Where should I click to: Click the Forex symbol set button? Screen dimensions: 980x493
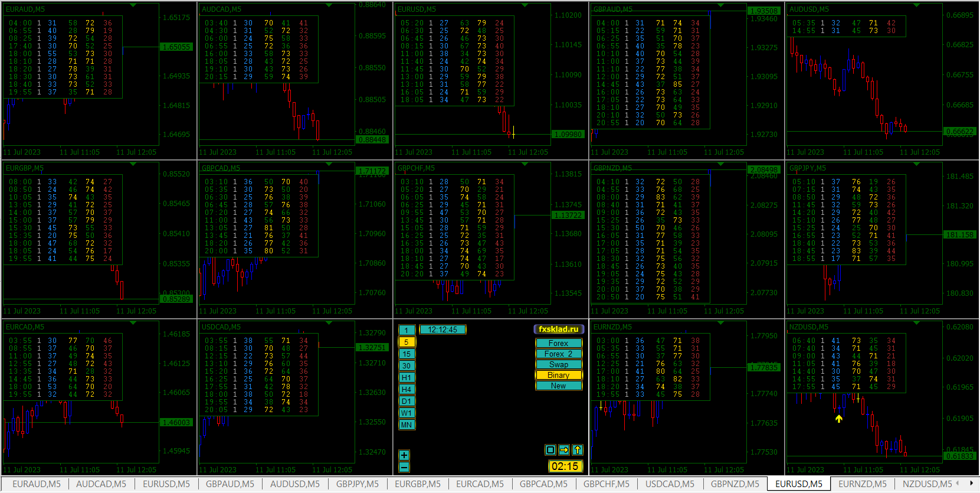[558, 343]
